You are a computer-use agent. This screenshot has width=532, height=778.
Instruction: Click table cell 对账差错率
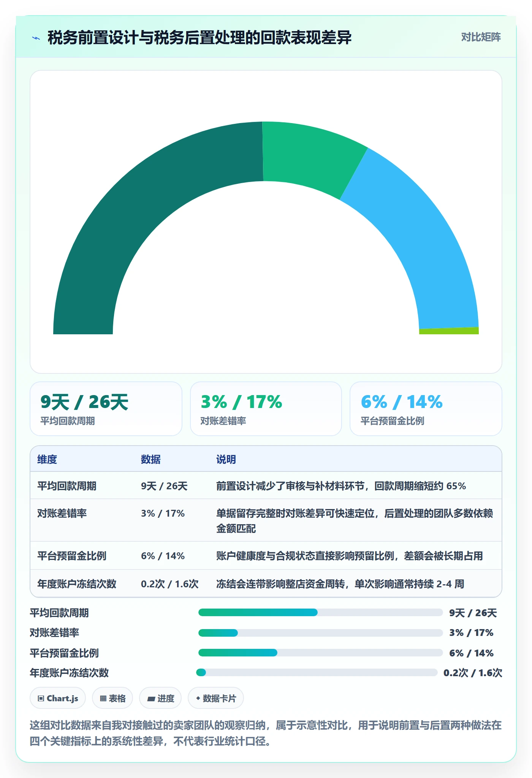(x=62, y=513)
